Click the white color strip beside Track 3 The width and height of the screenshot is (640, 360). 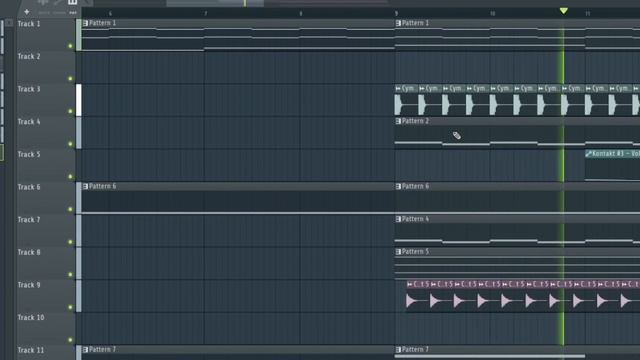pyautogui.click(x=79, y=100)
